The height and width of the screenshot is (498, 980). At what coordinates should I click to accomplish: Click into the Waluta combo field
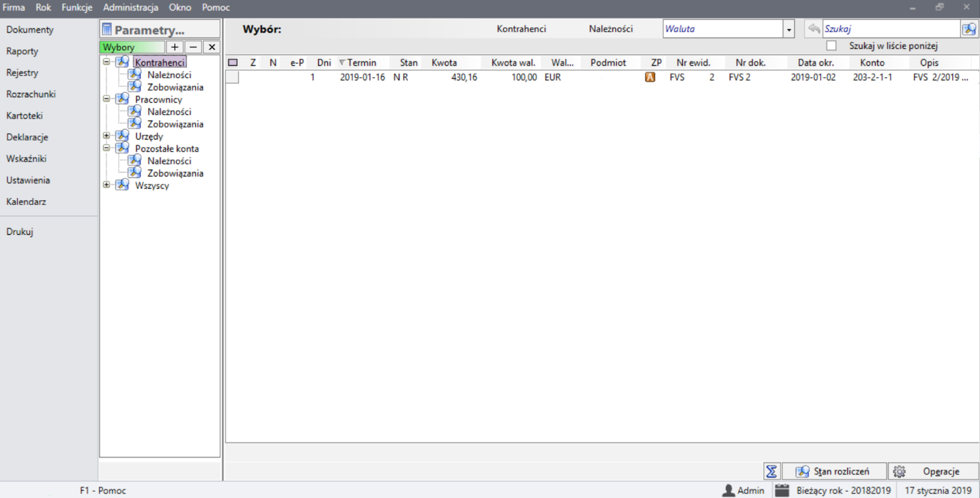click(x=723, y=29)
